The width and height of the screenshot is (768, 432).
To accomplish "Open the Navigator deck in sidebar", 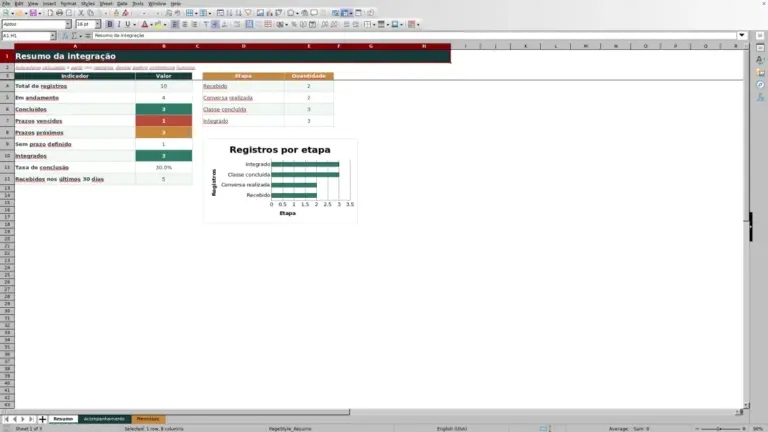I will point(760,85).
